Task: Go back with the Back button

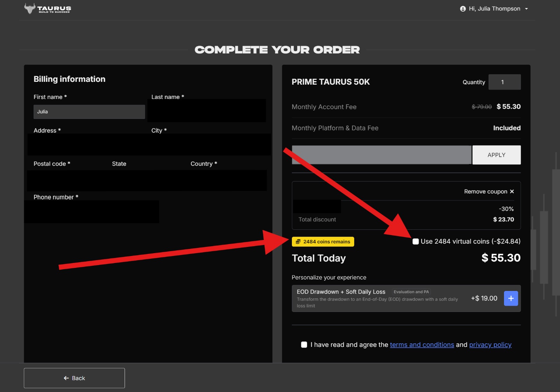Action: pyautogui.click(x=74, y=378)
